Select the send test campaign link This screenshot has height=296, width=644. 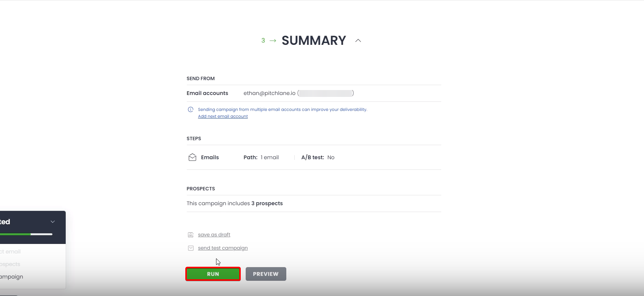(223, 248)
